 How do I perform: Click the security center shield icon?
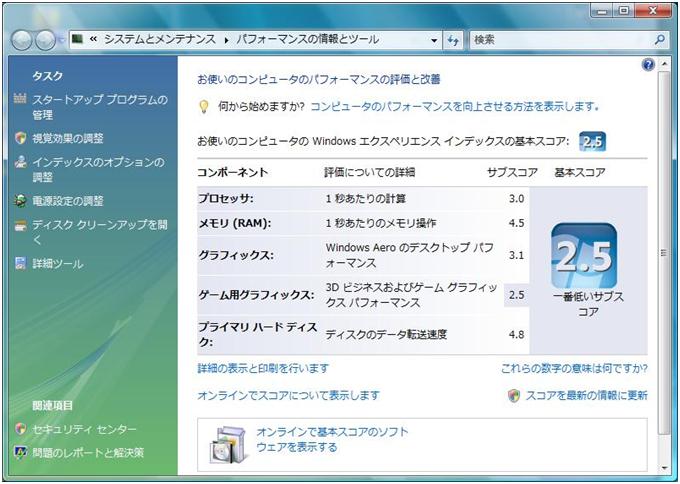(x=20, y=429)
